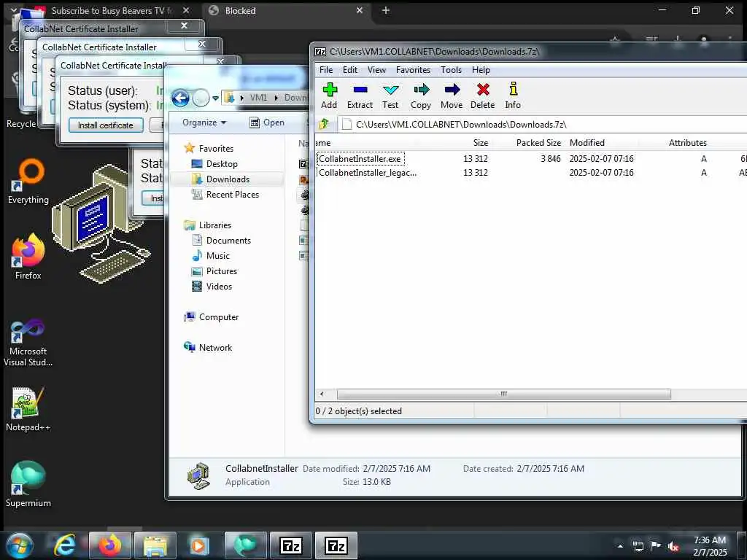Screen dimensions: 747x560
Task: Open the Help menu in 7-Zip
Action: [x=481, y=70]
